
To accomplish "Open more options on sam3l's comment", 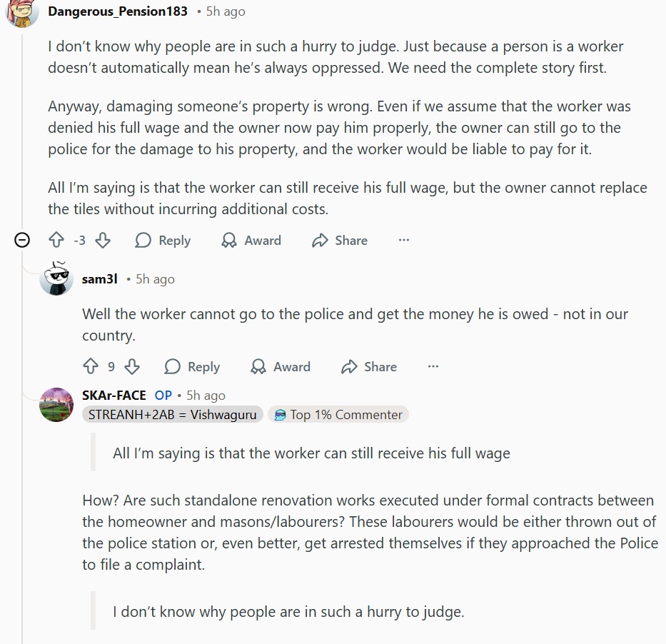I will click(433, 367).
